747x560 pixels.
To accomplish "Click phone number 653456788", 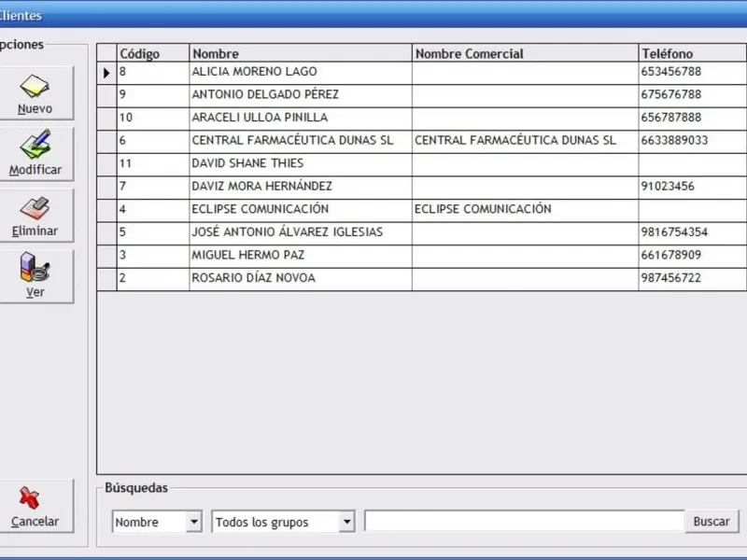I will pyautogui.click(x=670, y=72).
